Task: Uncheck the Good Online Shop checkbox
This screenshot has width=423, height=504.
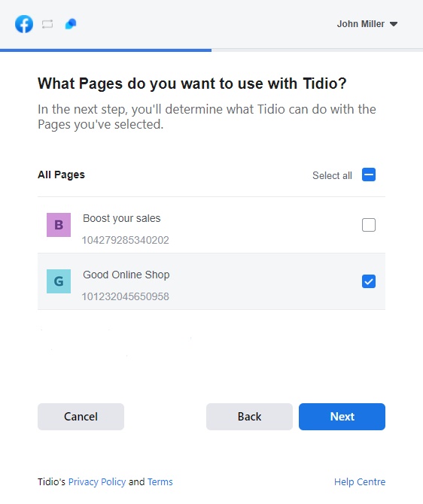Action: point(369,281)
